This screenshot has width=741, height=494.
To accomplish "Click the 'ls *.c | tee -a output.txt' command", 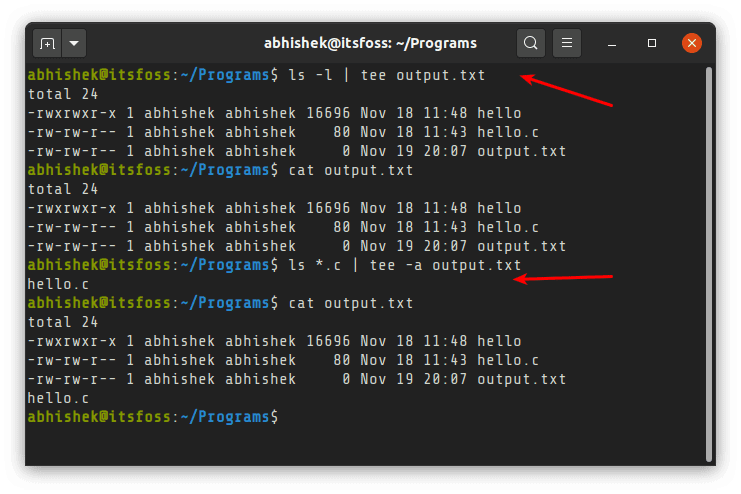I will coord(405,265).
